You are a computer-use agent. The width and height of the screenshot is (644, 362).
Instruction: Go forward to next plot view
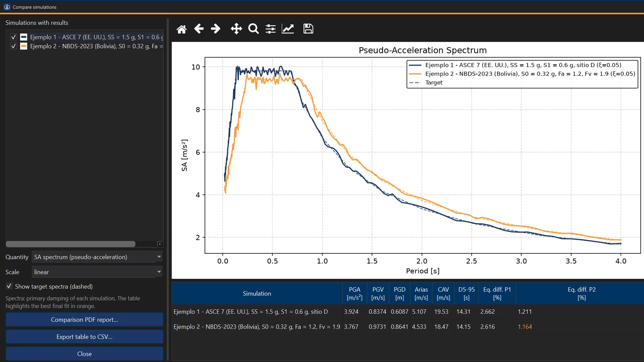click(x=216, y=29)
